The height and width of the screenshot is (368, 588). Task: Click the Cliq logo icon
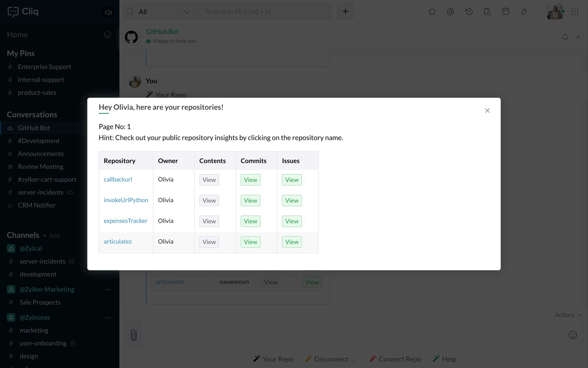point(13,12)
